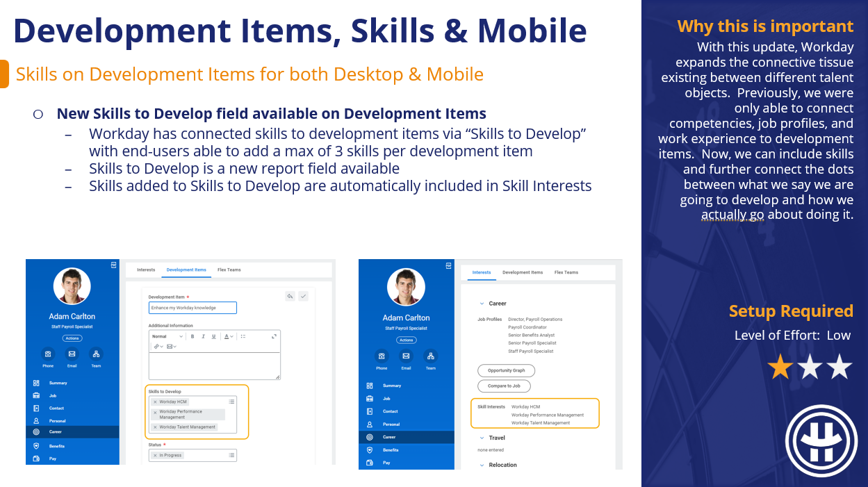The width and height of the screenshot is (868, 487).
Task: Remove Workday Talent Management from Skills to Develop
Action: tap(155, 427)
